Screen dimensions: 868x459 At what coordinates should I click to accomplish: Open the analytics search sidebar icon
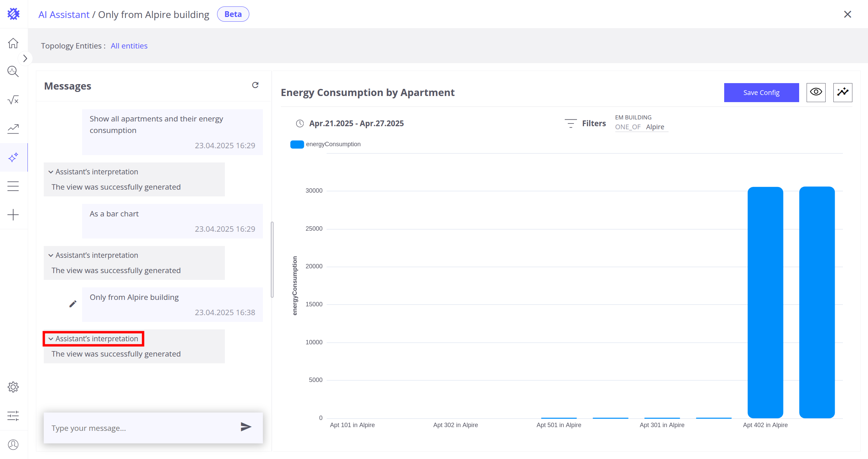[13, 72]
